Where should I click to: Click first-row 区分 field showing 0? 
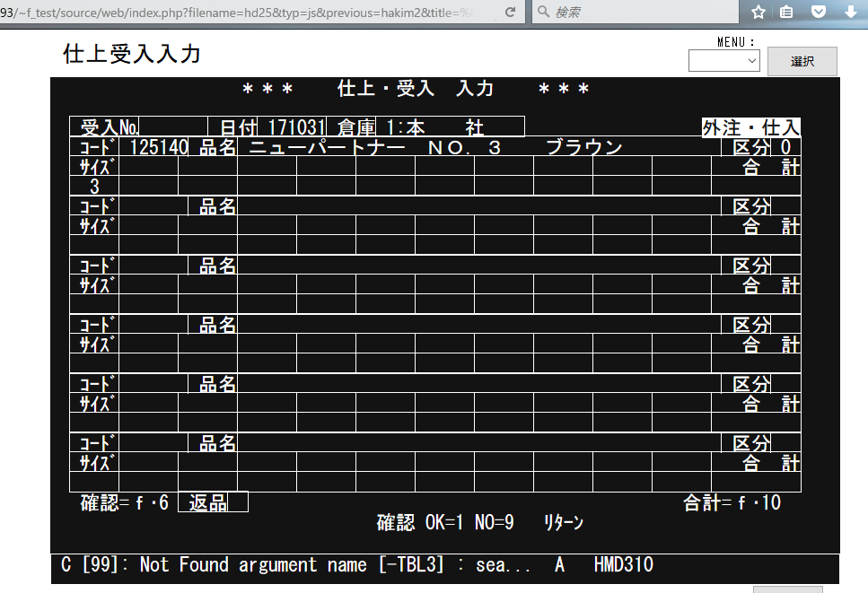pyautogui.click(x=785, y=147)
